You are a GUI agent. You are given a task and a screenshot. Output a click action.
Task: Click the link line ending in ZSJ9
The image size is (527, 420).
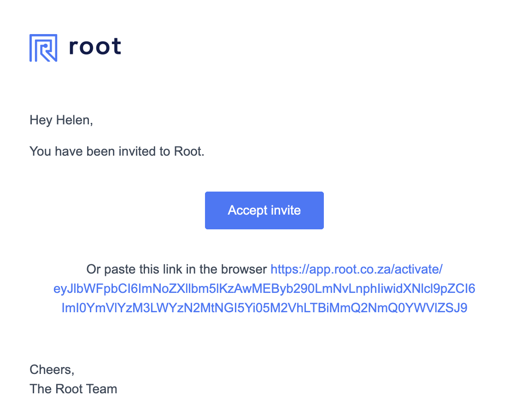pos(264,308)
